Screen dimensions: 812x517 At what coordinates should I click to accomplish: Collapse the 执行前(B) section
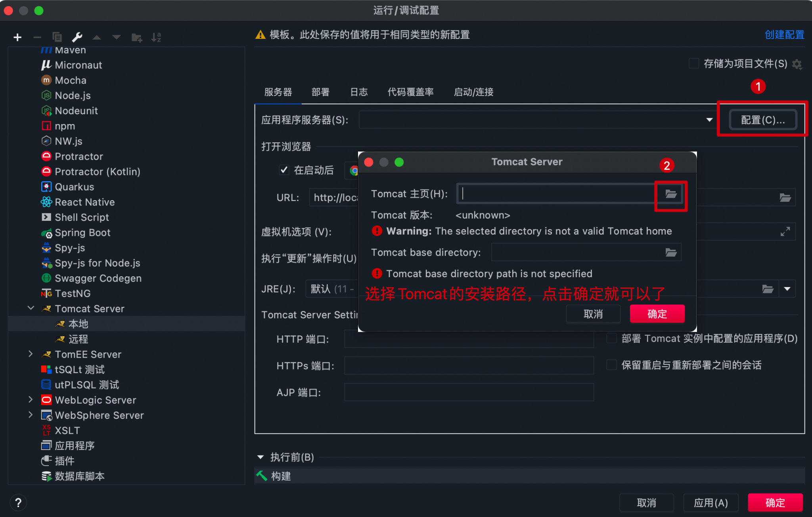point(261,457)
